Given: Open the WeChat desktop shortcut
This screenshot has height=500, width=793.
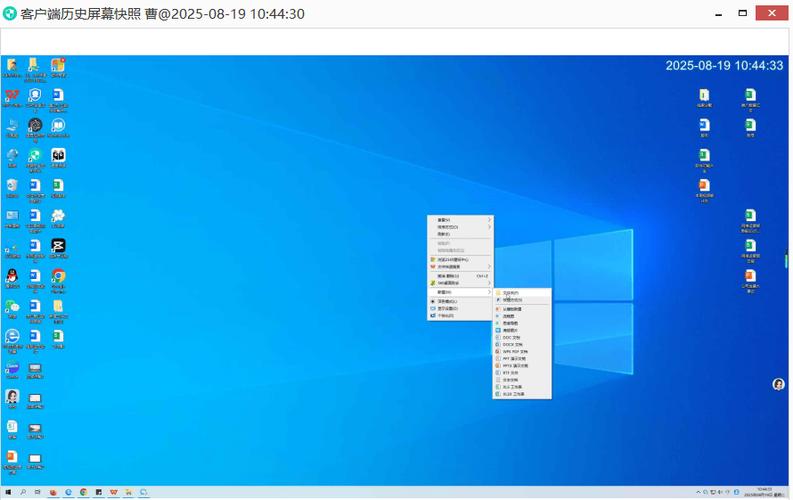Looking at the screenshot, I should tap(12, 308).
